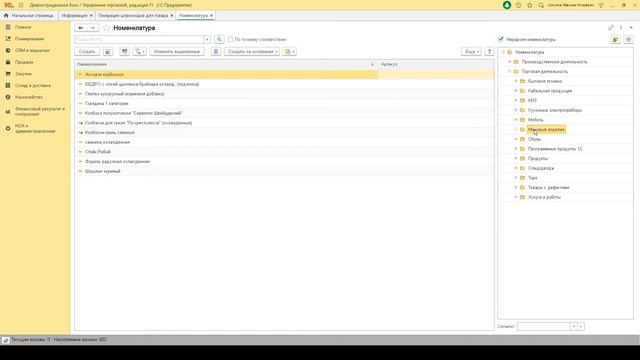640x360 pixels.
Task: Open the help question mark button
Action: [489, 51]
